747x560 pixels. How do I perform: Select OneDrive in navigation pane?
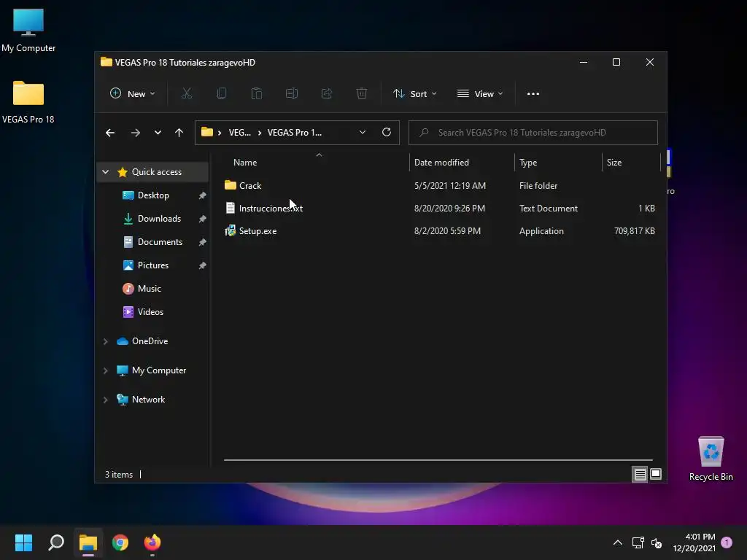tap(150, 341)
